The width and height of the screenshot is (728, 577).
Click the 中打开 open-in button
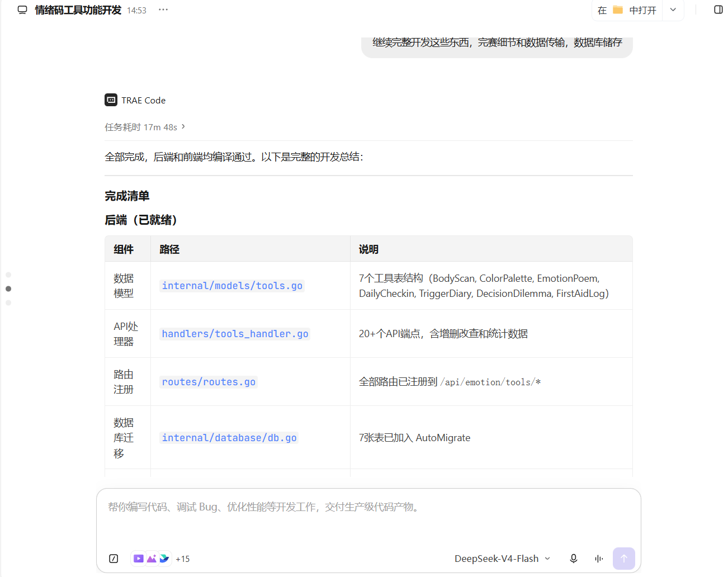coord(627,10)
